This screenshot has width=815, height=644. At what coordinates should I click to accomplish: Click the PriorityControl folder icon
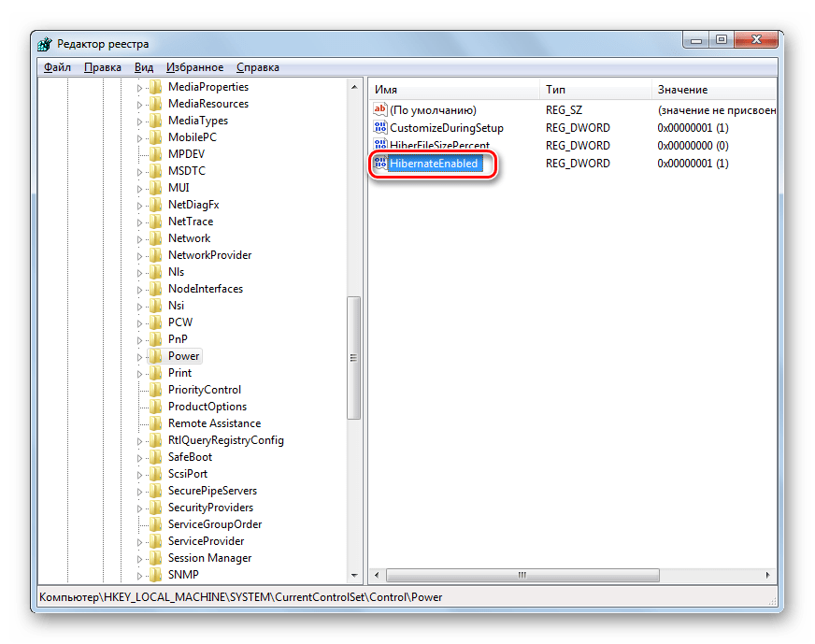click(x=155, y=390)
